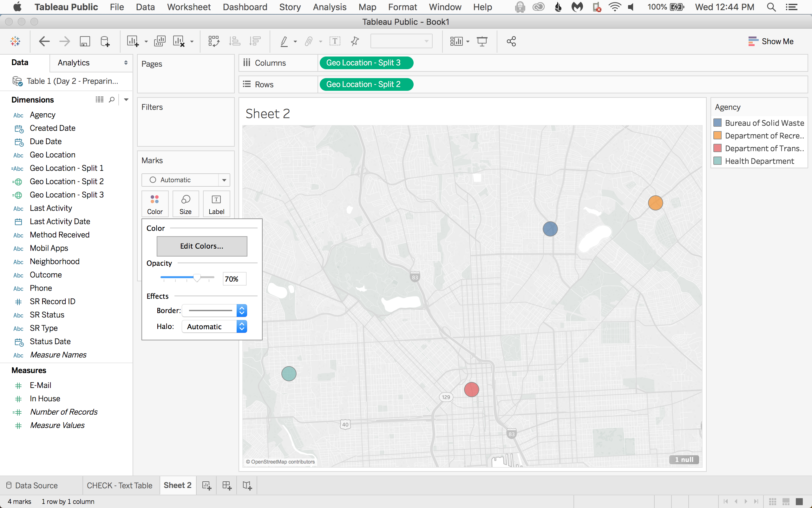Open Show/Hide Cards toolbar icon

[456, 41]
